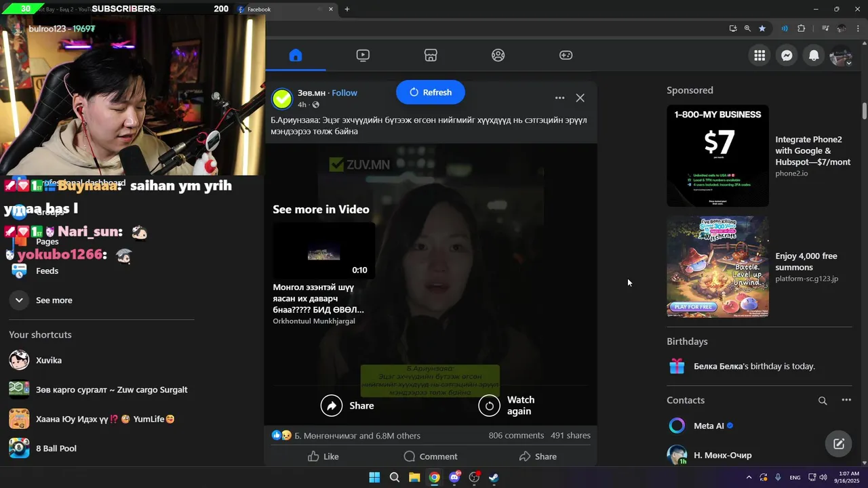Screen dimensions: 868x488
Task: Expand See more in the left sidebar
Action: [102, 300]
